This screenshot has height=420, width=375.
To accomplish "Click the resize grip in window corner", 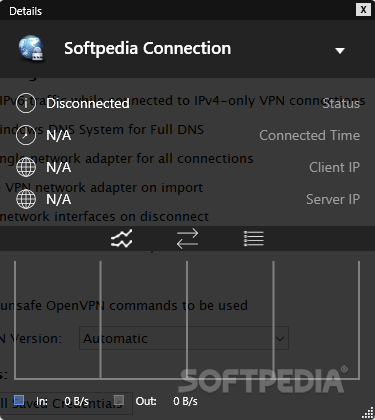I will 368,413.
